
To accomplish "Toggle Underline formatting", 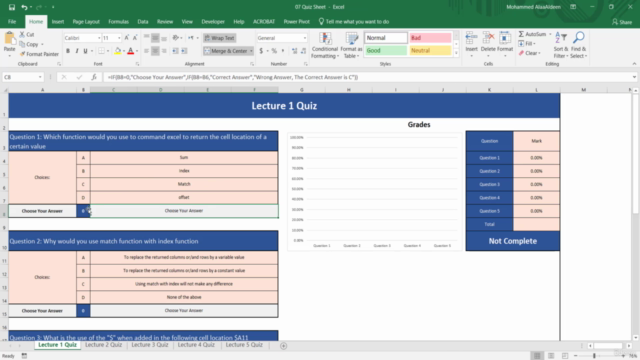I will (85, 51).
